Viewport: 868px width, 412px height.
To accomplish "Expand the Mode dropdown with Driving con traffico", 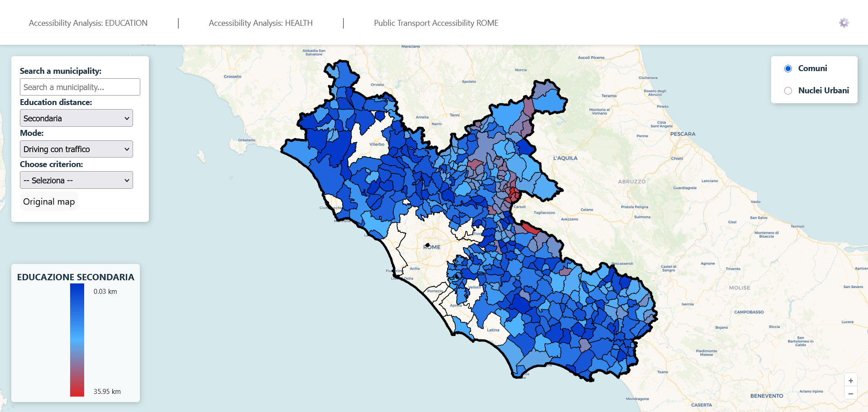I will click(x=76, y=149).
